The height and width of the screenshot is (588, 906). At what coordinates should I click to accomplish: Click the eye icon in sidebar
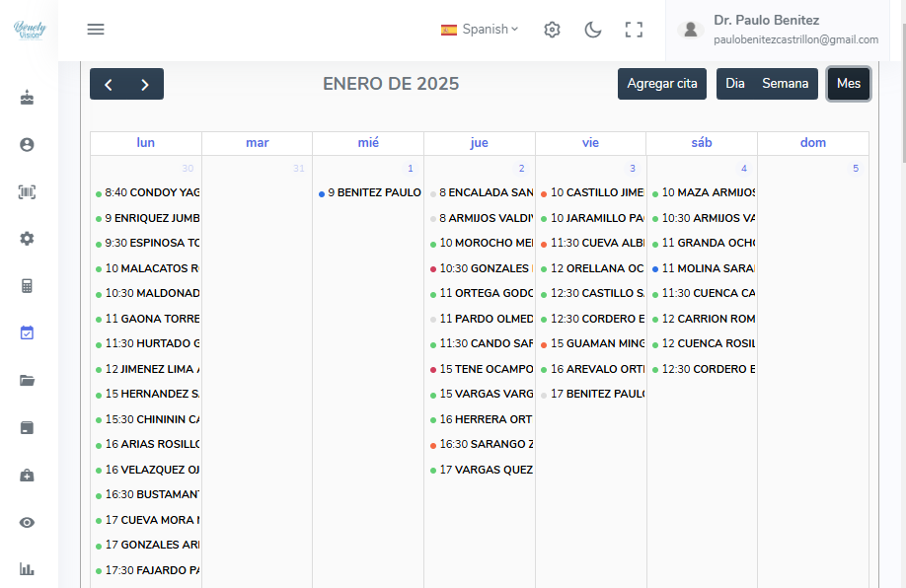click(x=27, y=522)
